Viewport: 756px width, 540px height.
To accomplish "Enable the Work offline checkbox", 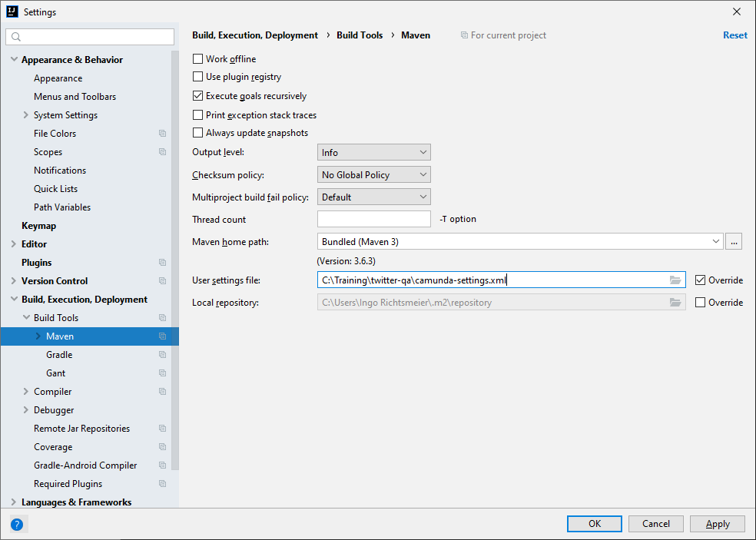I will [197, 59].
